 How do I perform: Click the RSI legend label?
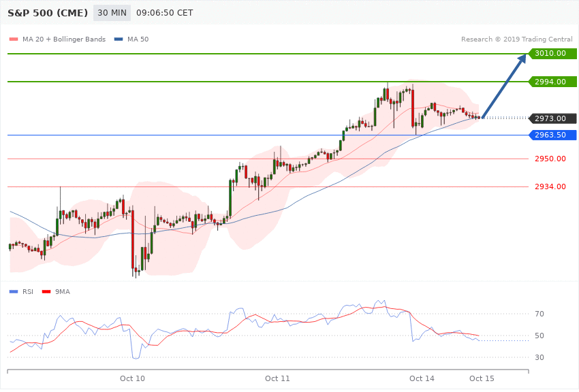tap(28, 292)
